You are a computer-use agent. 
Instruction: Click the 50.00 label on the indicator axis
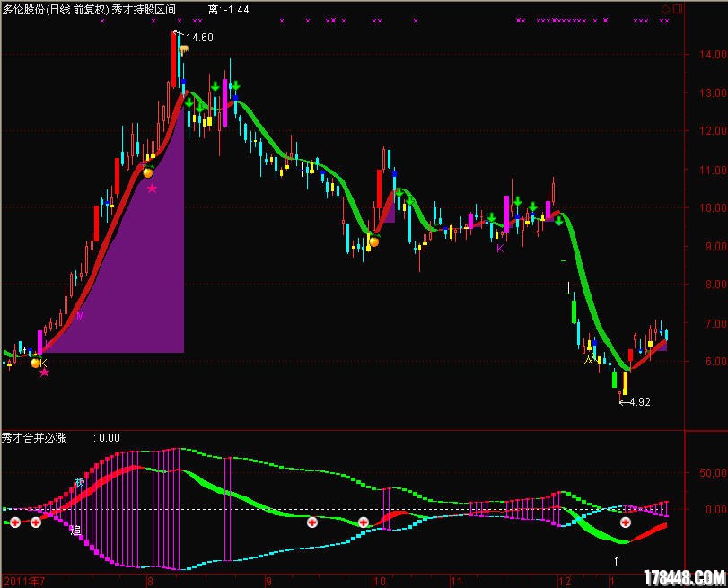click(x=713, y=473)
